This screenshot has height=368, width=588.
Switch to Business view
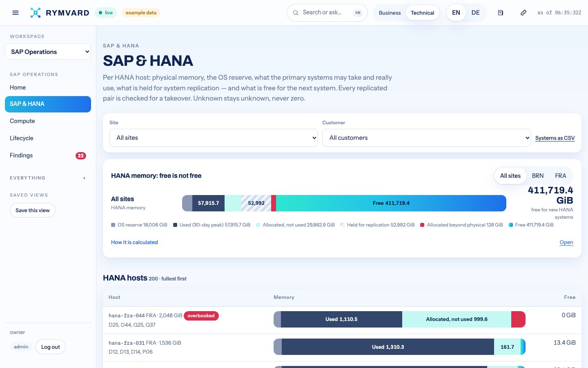pos(390,13)
